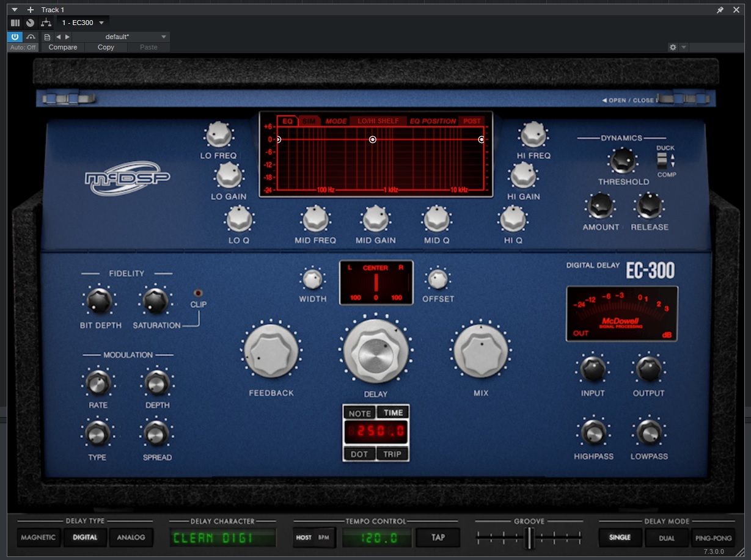The width and height of the screenshot is (751, 560).
Task: Click the SATURATION knob
Action: coord(156,300)
